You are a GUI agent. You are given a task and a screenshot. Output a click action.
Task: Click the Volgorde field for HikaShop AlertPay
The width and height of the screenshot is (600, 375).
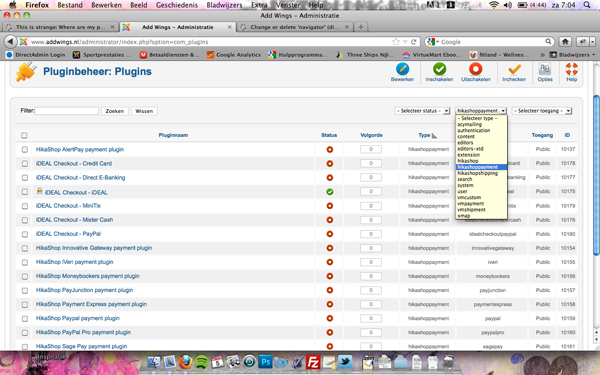(x=371, y=150)
